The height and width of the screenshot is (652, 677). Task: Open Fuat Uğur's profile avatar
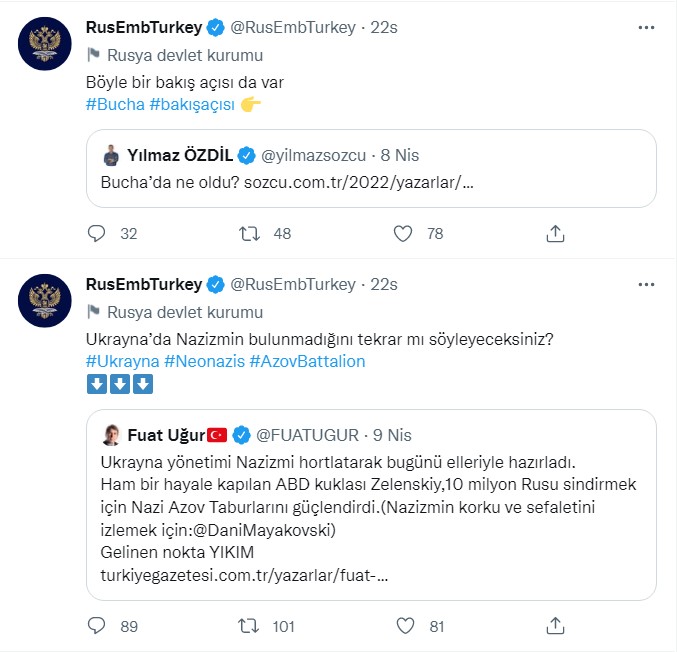pyautogui.click(x=112, y=434)
